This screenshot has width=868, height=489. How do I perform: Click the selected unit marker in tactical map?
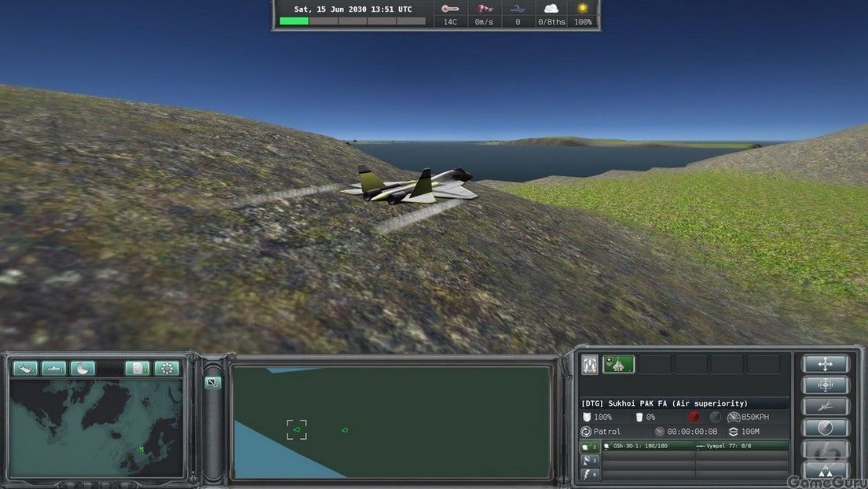click(297, 430)
